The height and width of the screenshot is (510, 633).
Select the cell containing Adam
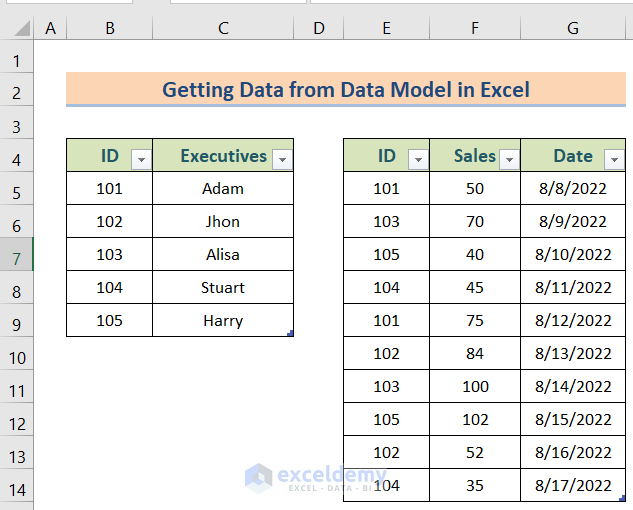pyautogui.click(x=223, y=188)
